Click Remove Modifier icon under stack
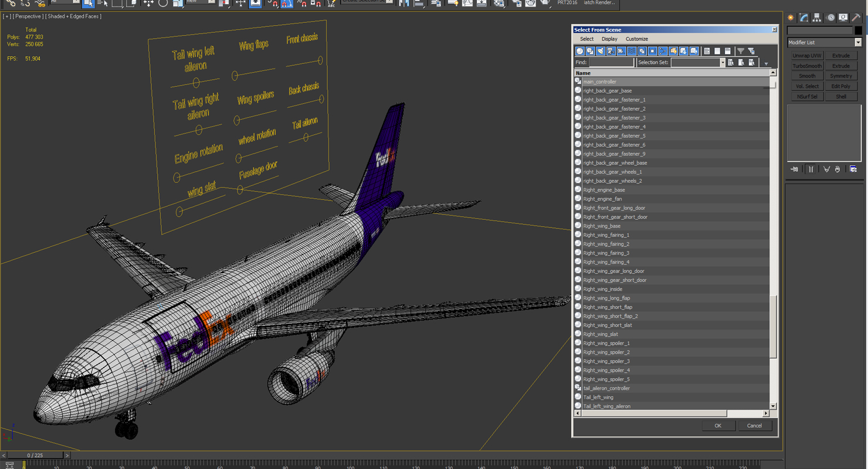 click(x=838, y=169)
